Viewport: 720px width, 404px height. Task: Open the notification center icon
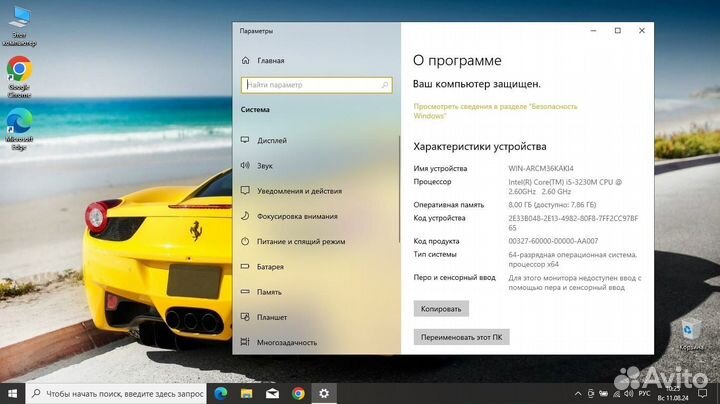703,393
